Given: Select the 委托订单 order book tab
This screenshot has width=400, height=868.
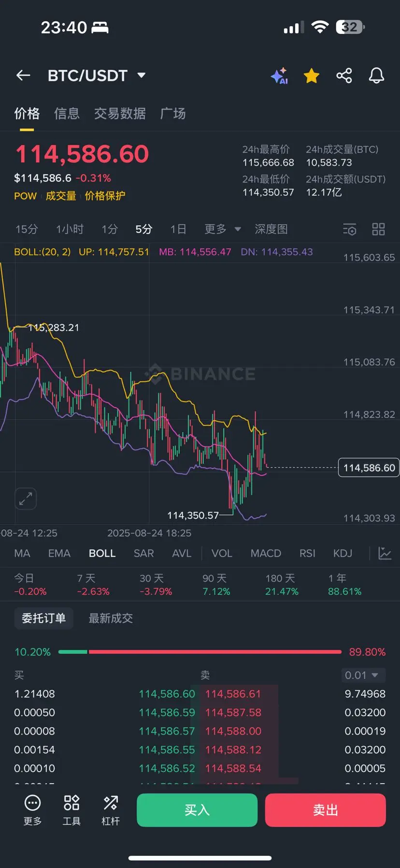Looking at the screenshot, I should point(43,618).
